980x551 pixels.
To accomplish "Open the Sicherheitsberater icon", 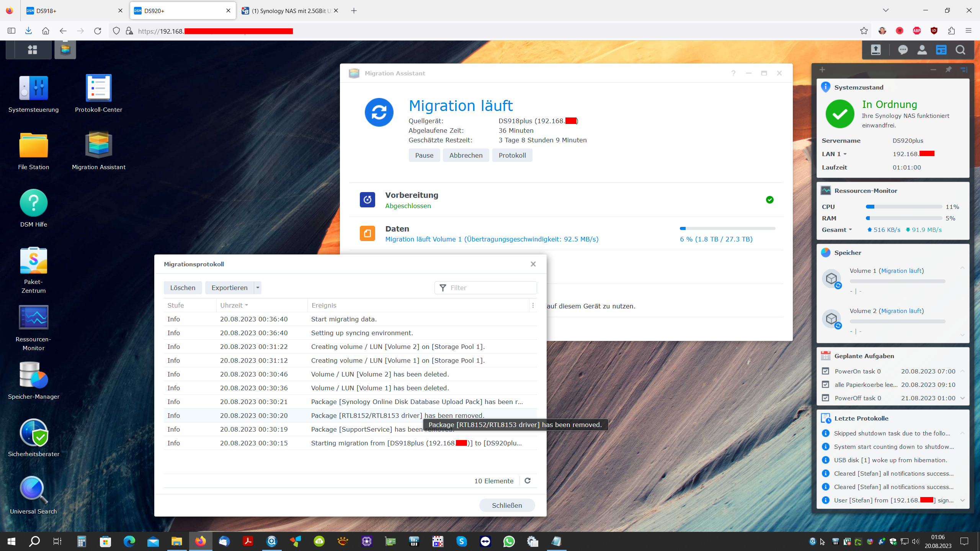I will click(x=33, y=433).
